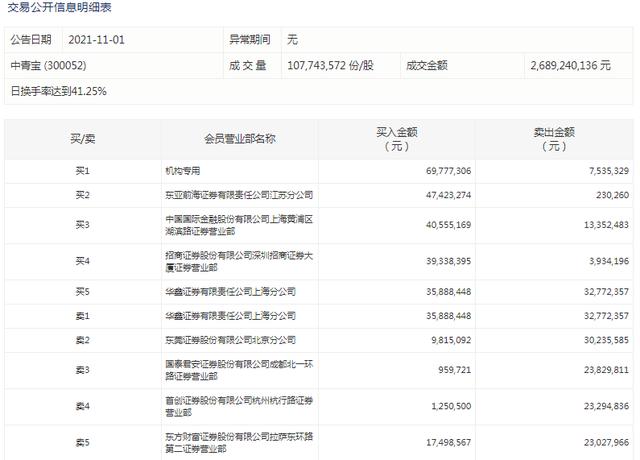Click the 会员营业部名称 column header
640x460 pixels.
pyautogui.click(x=240, y=139)
